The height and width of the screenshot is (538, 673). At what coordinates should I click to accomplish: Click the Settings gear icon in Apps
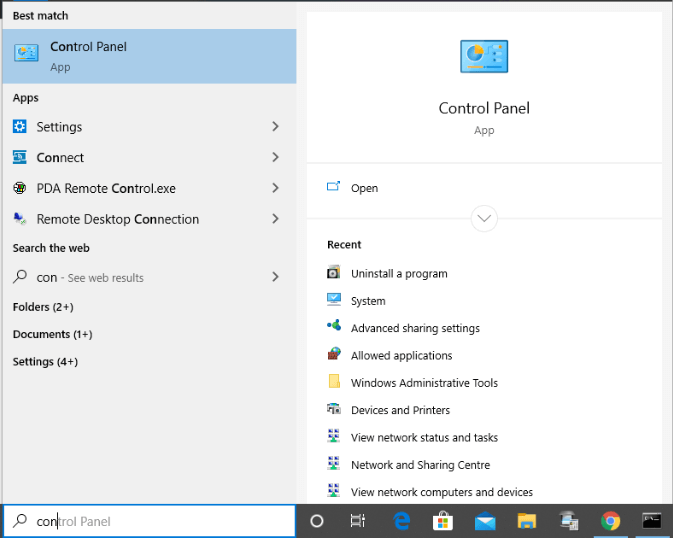click(20, 127)
